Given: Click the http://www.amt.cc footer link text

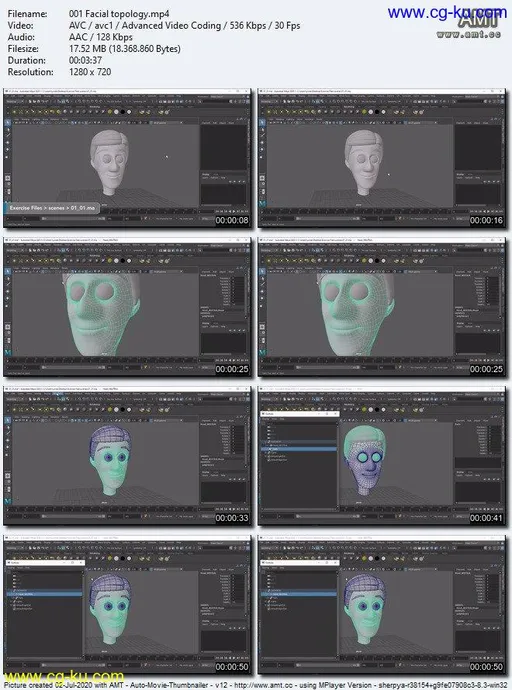Looking at the screenshot, I should click(261, 685).
